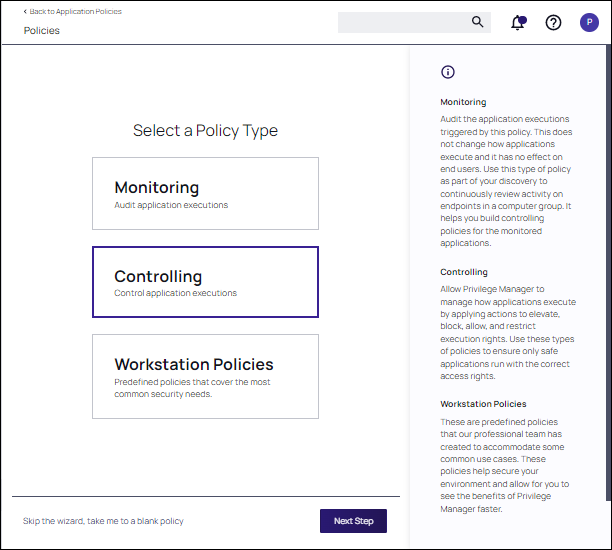Click the Policies page title
The height and width of the screenshot is (550, 612).
(x=42, y=31)
